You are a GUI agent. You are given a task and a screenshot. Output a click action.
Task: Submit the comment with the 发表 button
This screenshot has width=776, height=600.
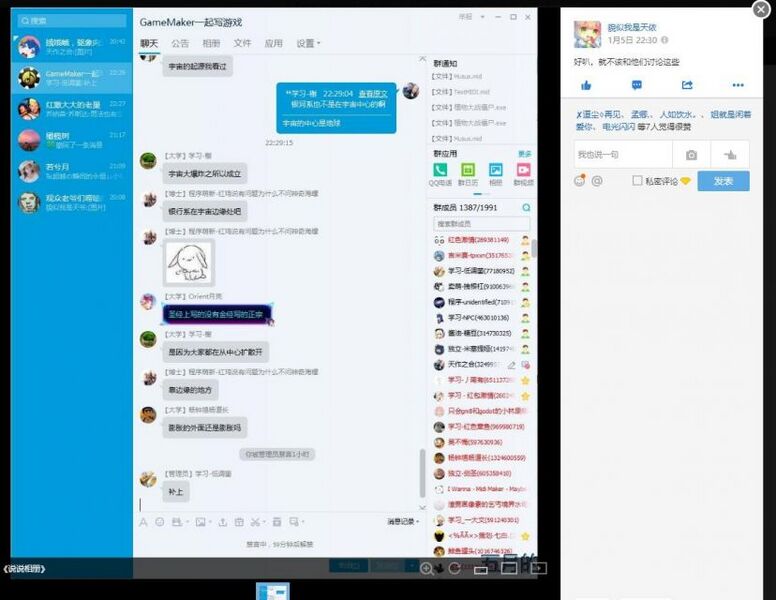[723, 181]
